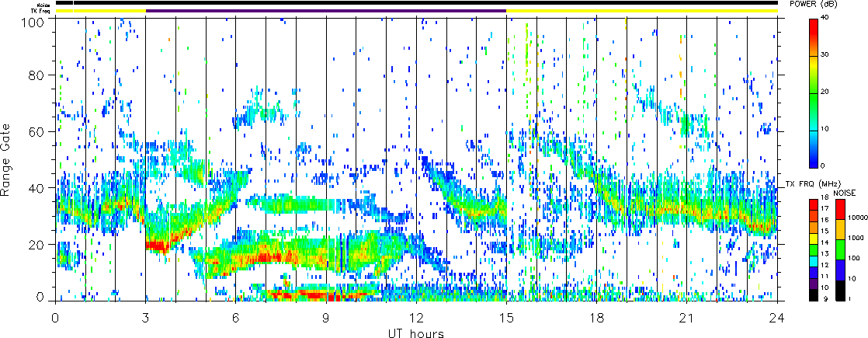
Task: Select the purple segment of the TX Freq strip
Action: [326, 11]
